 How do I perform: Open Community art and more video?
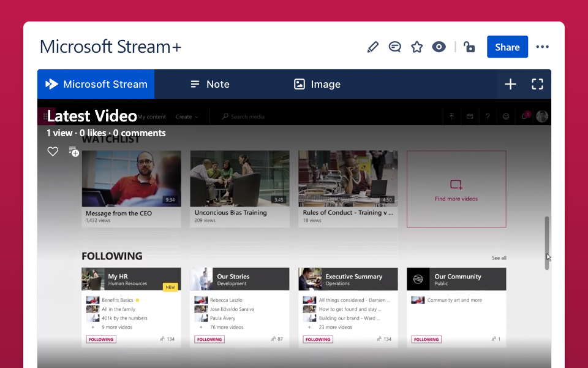click(454, 300)
